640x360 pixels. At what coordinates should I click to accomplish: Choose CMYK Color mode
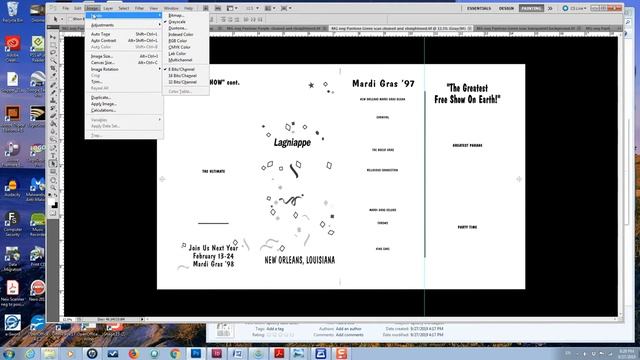pos(180,47)
